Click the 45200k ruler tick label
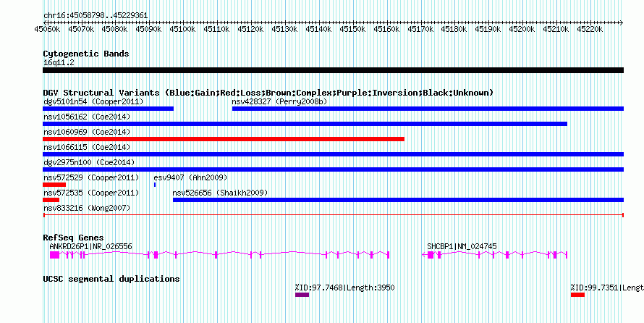 point(522,30)
